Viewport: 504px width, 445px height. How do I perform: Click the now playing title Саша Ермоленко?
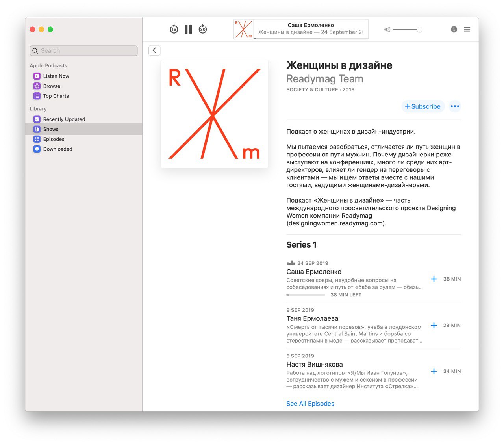point(311,25)
